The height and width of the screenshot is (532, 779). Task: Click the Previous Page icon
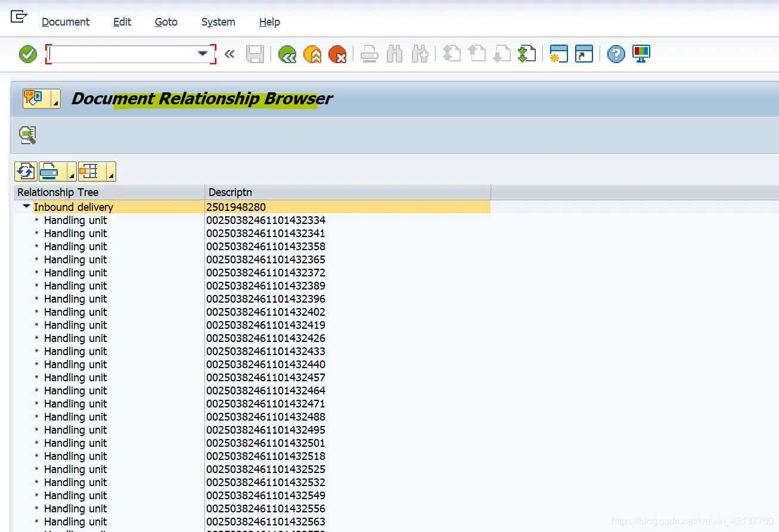coord(477,54)
